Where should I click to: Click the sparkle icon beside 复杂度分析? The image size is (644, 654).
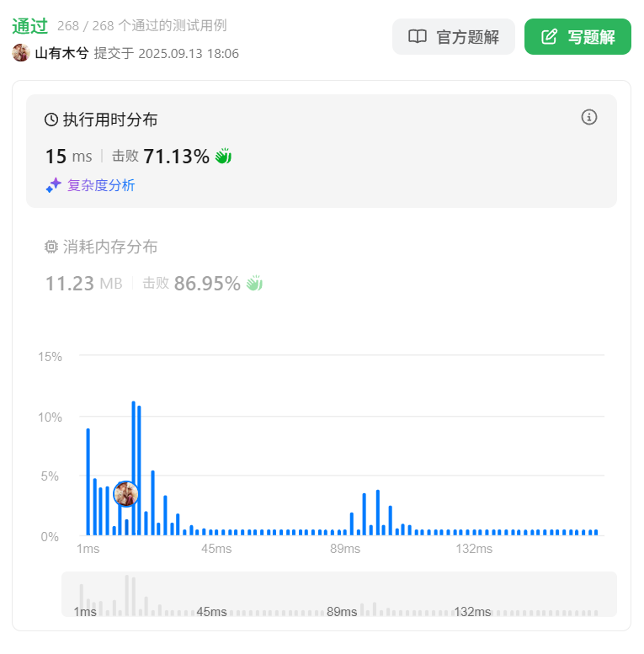click(53, 185)
